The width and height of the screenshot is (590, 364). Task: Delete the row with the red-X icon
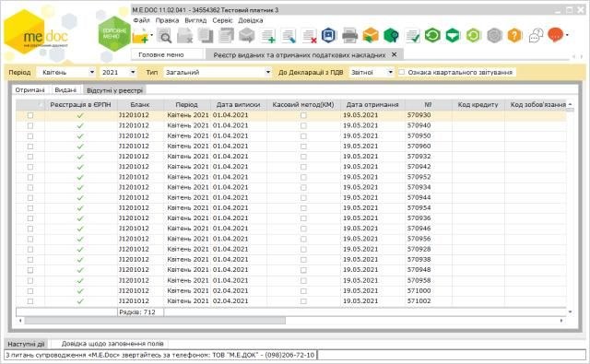point(310,36)
